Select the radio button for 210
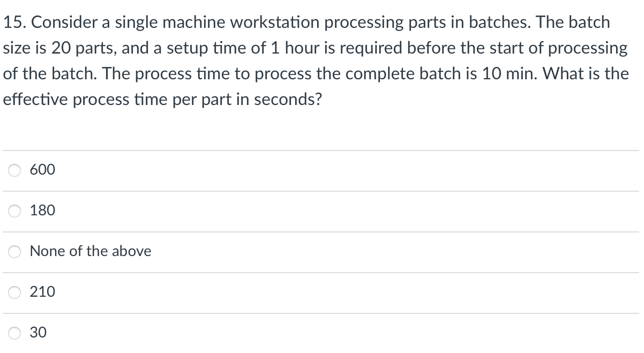This screenshot has height=353, width=644. [x=14, y=292]
